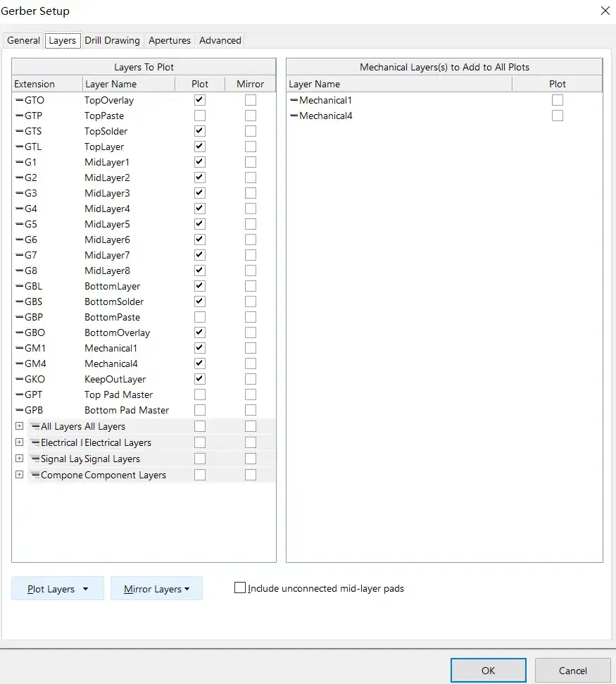This screenshot has width=616, height=684.
Task: Click the layer icon beside GM1 extension
Action: point(19,348)
